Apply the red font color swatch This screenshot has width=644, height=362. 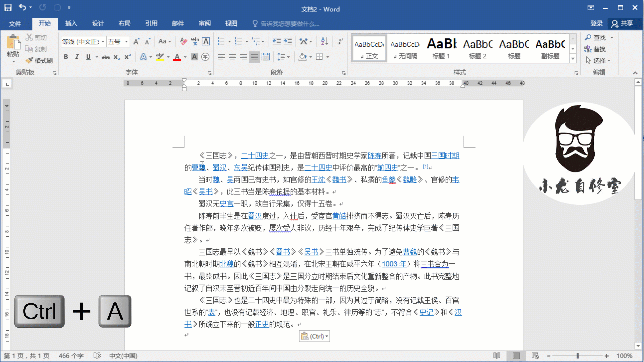point(177,57)
